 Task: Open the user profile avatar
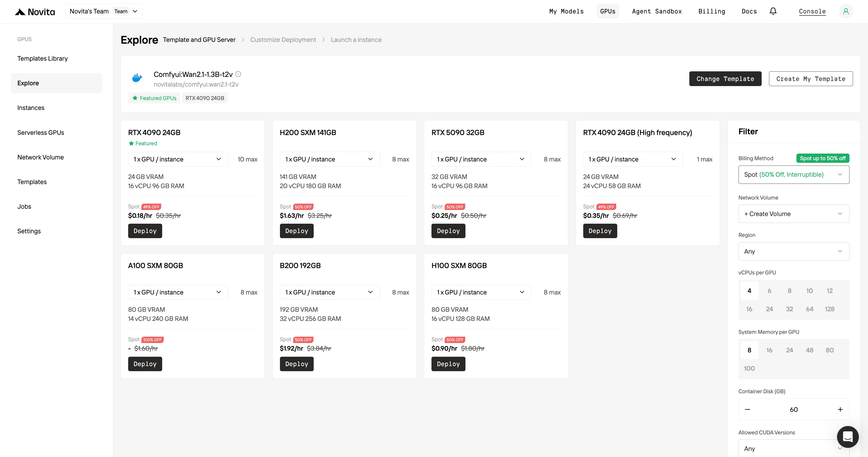click(846, 11)
